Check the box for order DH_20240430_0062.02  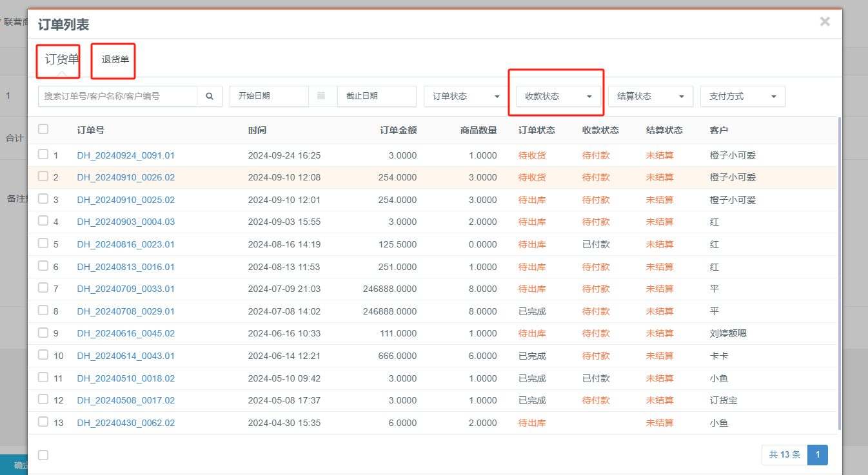click(43, 422)
